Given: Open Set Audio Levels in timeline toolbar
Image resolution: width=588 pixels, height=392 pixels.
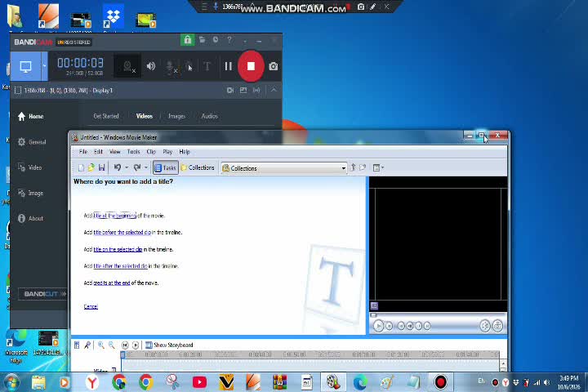Looking at the screenshot, I should tap(77, 345).
